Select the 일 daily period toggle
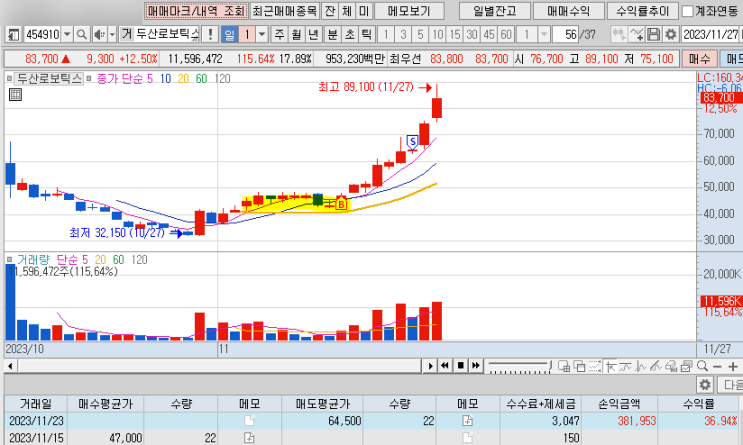Image resolution: width=743 pixels, height=445 pixels. [229, 35]
